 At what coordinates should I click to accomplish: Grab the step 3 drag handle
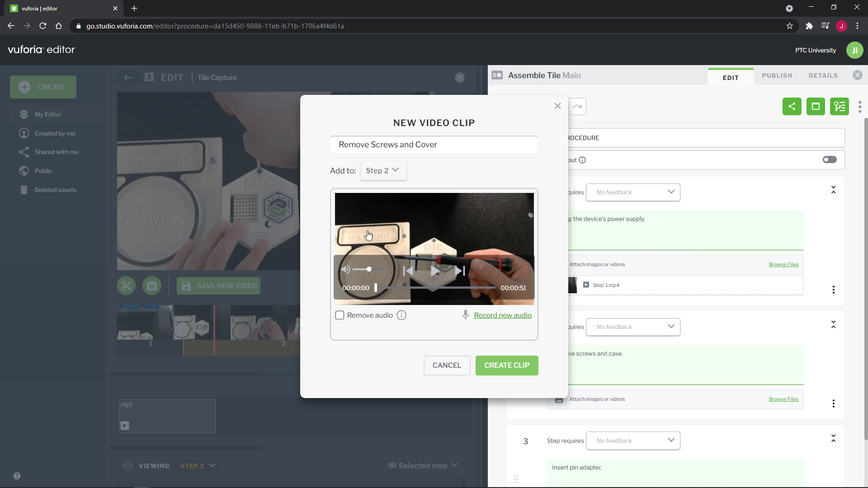(x=516, y=479)
